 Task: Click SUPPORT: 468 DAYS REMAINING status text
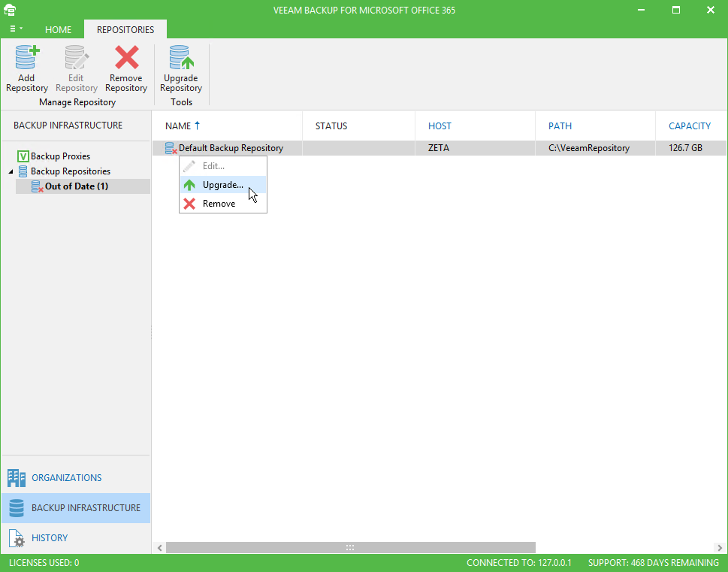[x=654, y=563]
